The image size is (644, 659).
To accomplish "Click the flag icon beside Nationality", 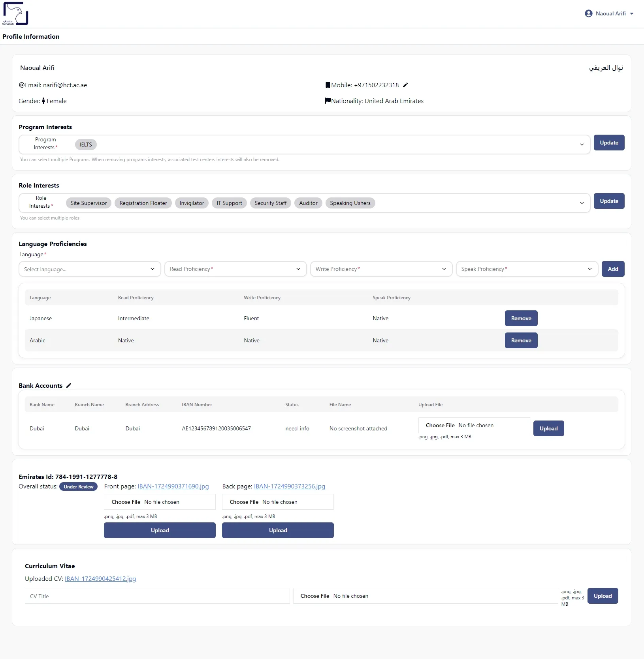I will (328, 100).
